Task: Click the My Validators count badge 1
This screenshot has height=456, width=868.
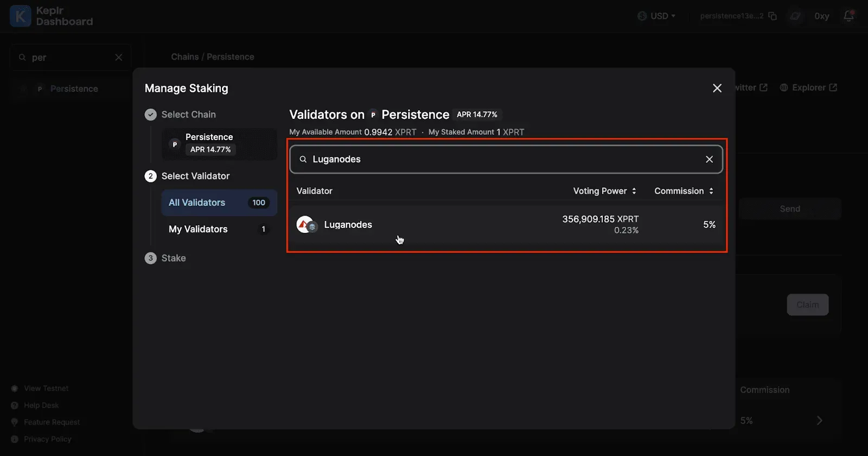Action: [264, 229]
